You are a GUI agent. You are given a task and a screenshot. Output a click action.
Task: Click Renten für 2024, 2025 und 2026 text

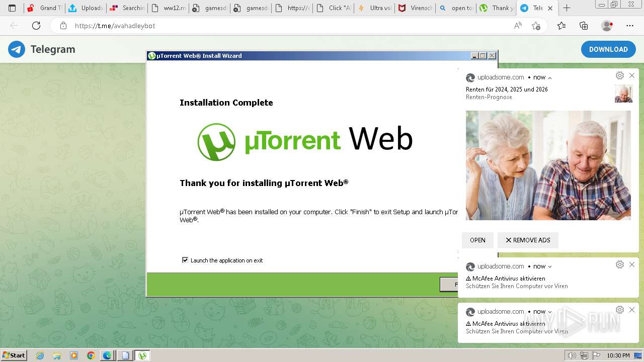[507, 89]
